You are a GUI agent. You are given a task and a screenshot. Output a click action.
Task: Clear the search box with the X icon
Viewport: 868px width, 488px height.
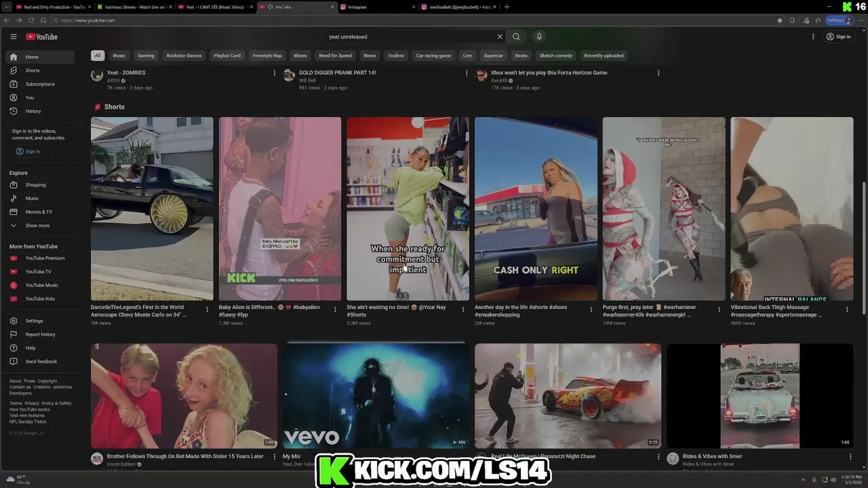[x=500, y=37]
